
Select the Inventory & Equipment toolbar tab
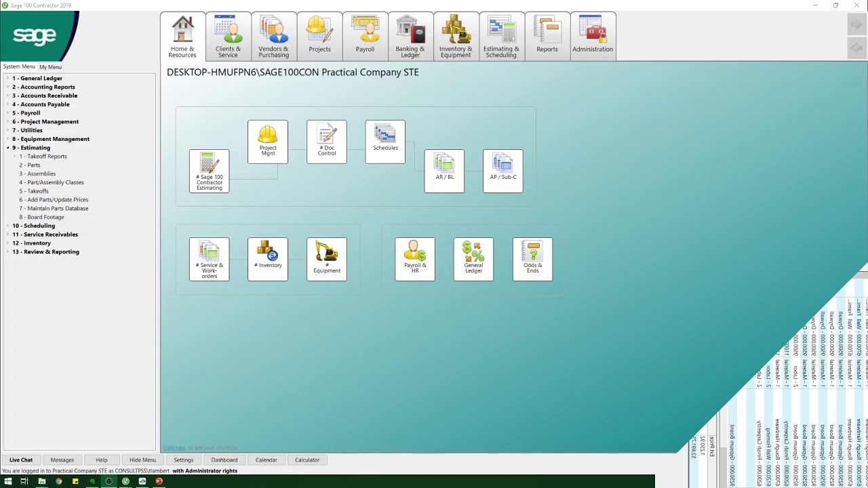456,37
